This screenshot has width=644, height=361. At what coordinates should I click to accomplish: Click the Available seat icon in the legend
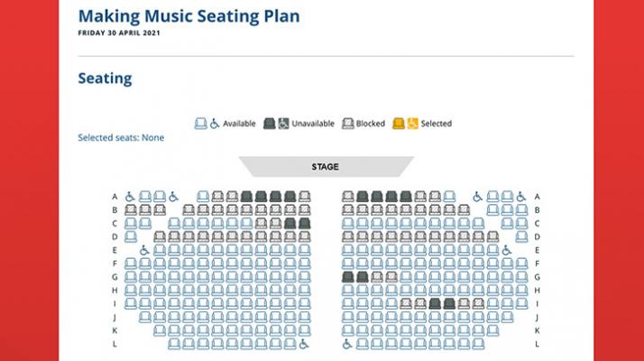(x=200, y=124)
